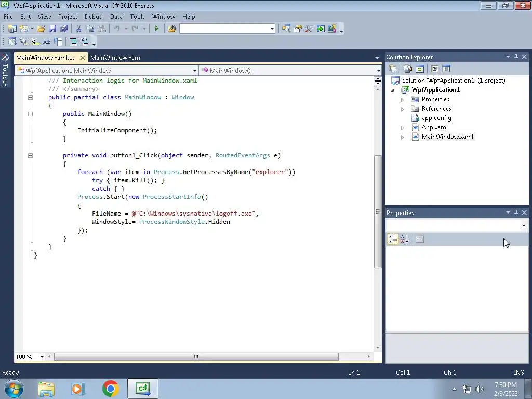Open the Tools menu
This screenshot has height=399, width=532.
[x=137, y=17]
